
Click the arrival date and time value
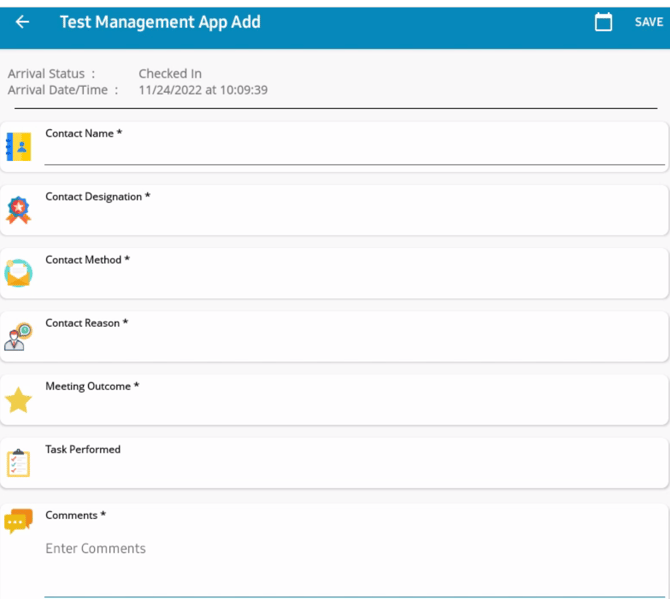coord(203,90)
